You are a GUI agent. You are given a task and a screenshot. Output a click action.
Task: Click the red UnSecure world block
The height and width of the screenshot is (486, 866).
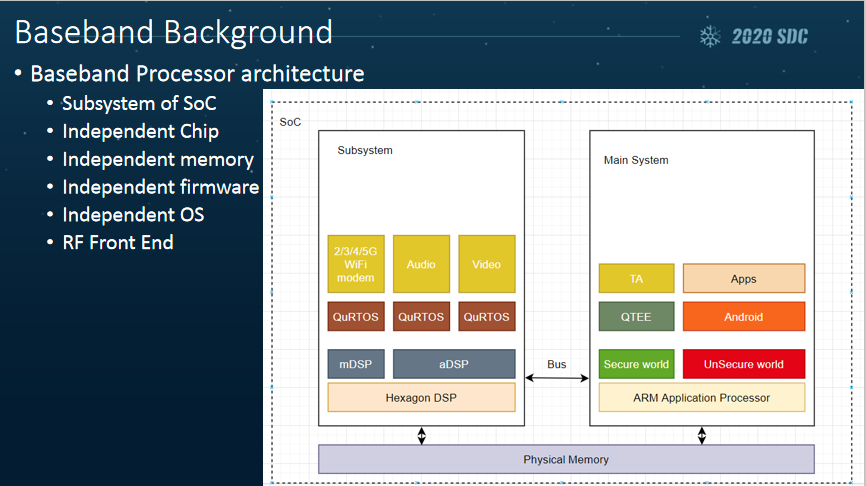pos(743,364)
